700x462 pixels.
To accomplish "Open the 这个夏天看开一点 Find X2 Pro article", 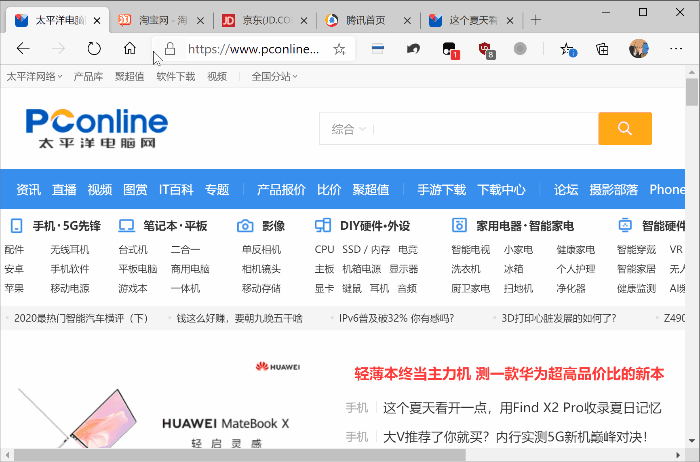I will pyautogui.click(x=522, y=408).
